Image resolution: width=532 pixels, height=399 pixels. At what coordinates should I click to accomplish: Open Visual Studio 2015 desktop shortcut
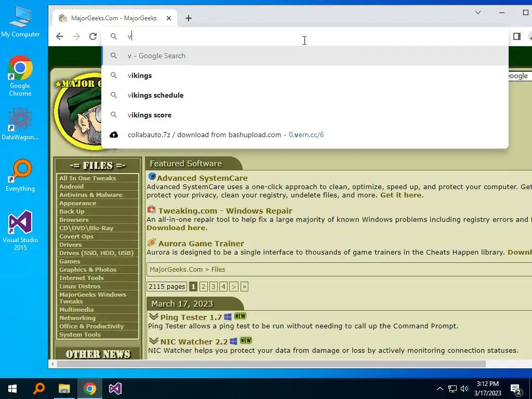(20, 230)
